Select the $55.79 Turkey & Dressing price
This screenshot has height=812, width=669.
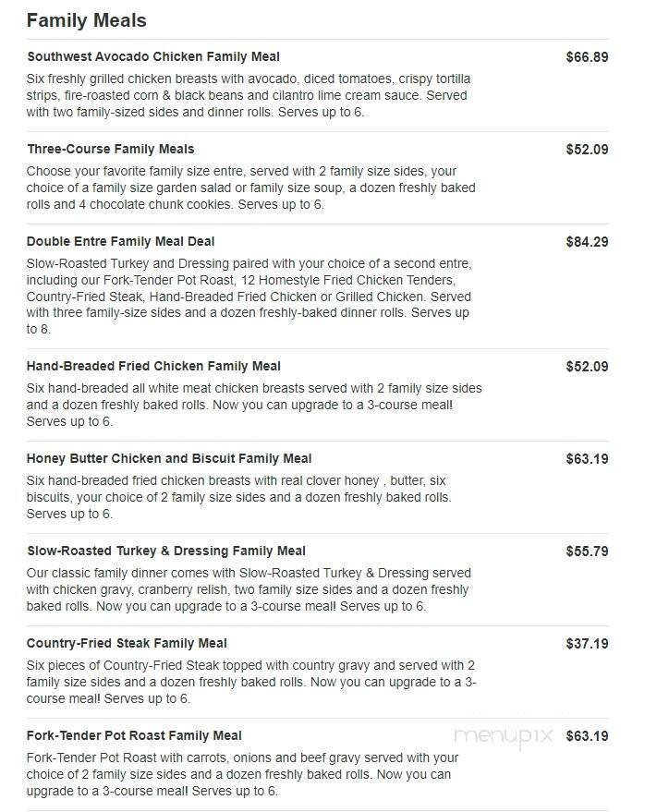click(x=587, y=551)
